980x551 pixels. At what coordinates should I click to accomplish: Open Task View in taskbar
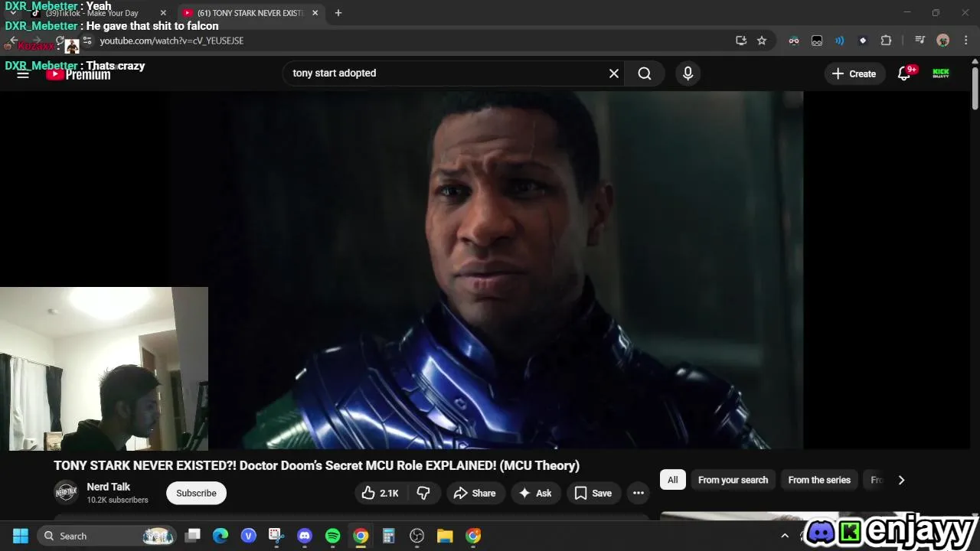pos(193,536)
